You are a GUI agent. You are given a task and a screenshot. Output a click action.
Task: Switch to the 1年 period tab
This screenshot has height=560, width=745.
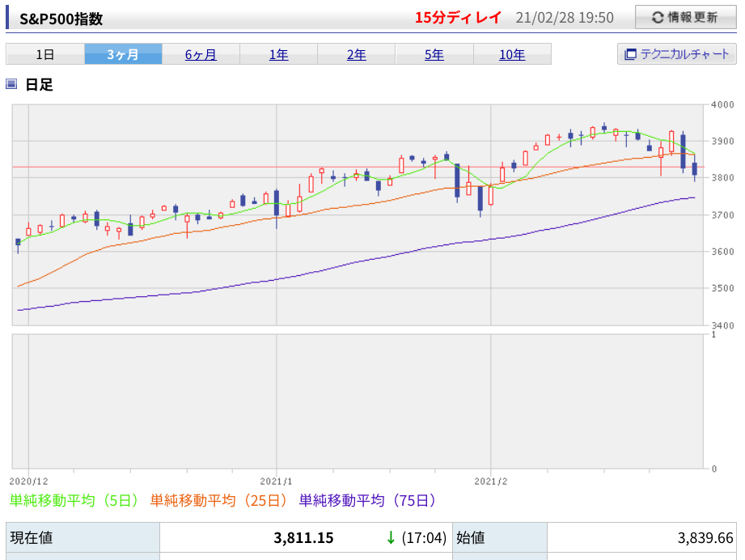click(x=278, y=54)
